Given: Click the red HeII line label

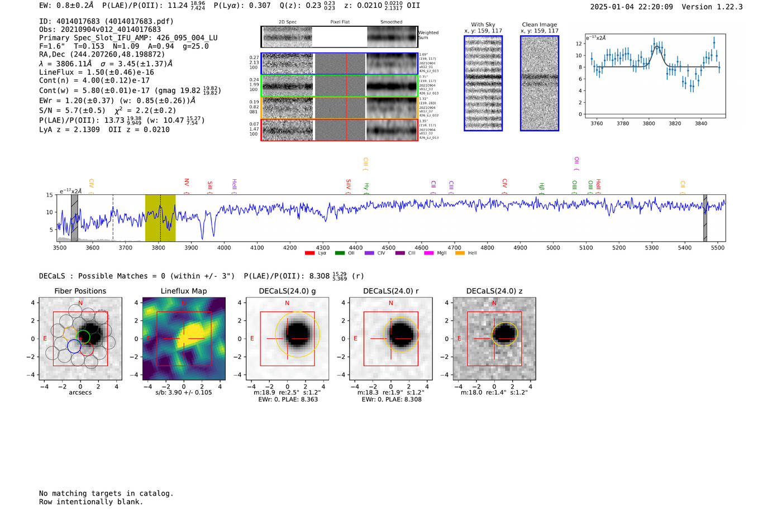Looking at the screenshot, I should (598, 185).
